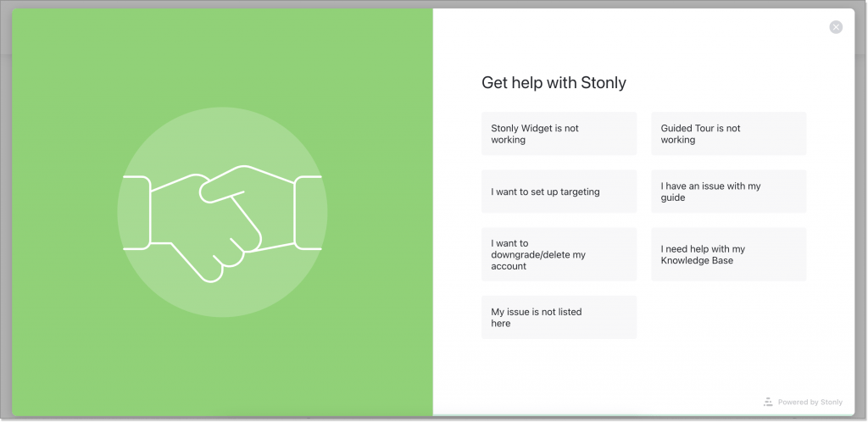Choose 'Guided Tour is not working'
The height and width of the screenshot is (422, 868).
(728, 134)
